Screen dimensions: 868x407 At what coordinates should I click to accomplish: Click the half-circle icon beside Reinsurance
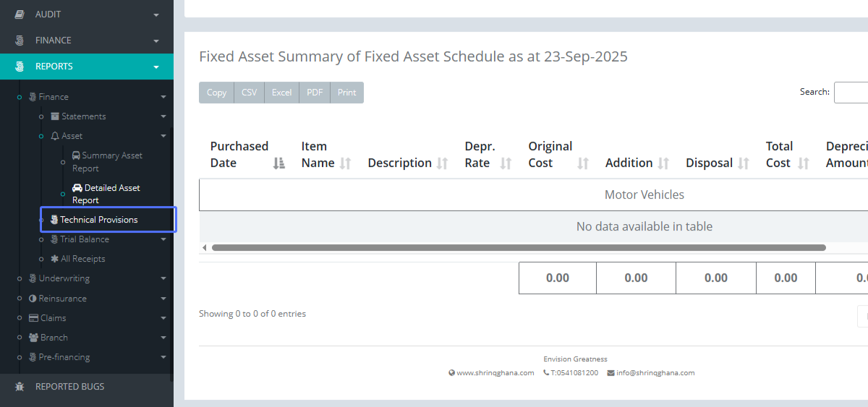point(33,299)
